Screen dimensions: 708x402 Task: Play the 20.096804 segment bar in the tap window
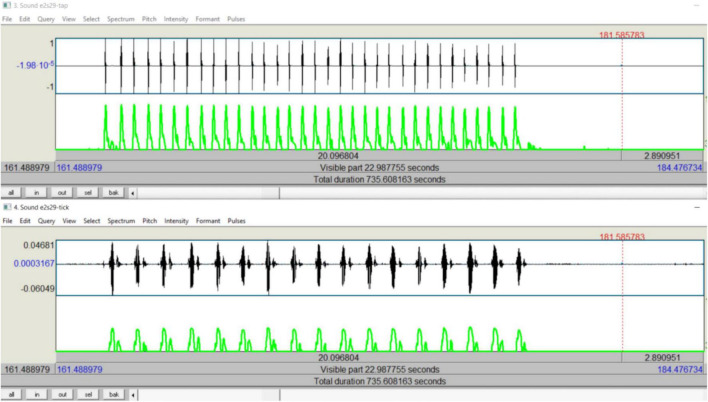click(338, 156)
